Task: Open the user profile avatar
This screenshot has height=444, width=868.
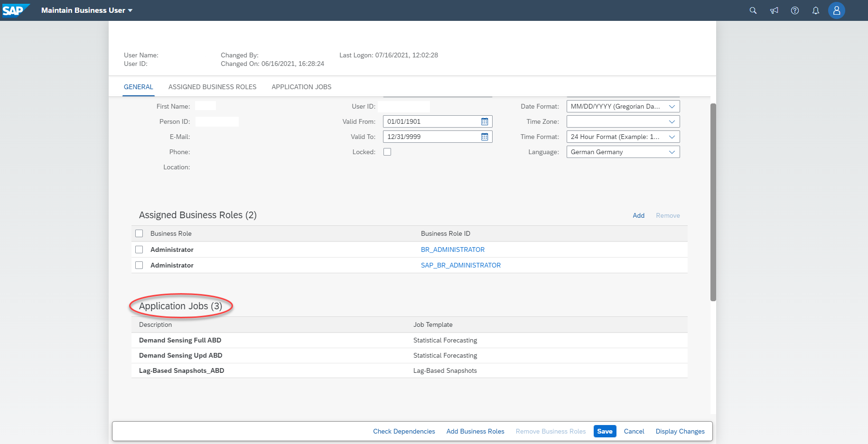Action: (x=837, y=10)
